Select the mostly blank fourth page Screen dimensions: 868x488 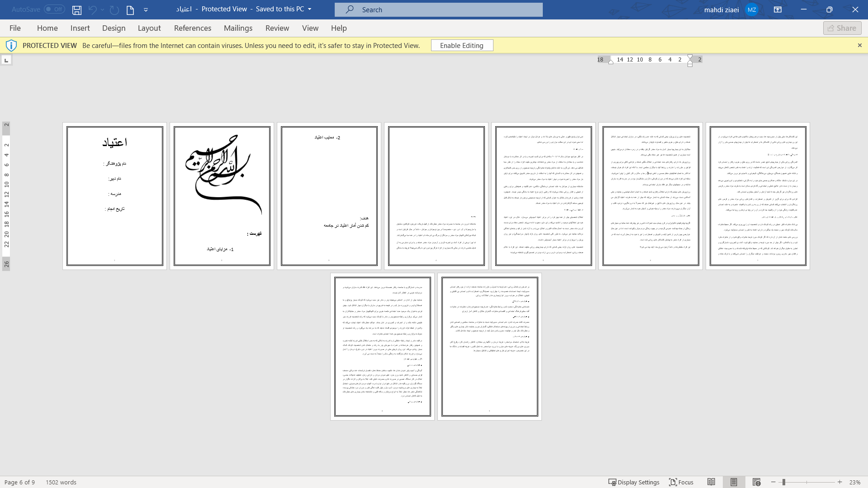pyautogui.click(x=436, y=196)
